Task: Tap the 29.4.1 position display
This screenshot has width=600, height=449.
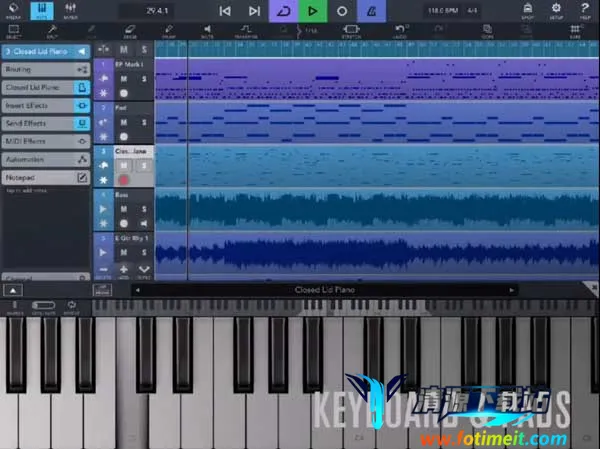Action: [x=157, y=11]
